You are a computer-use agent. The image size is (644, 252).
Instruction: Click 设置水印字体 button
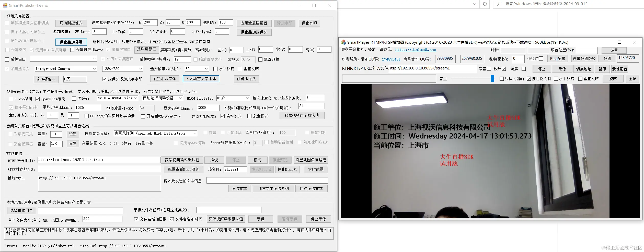(165, 79)
